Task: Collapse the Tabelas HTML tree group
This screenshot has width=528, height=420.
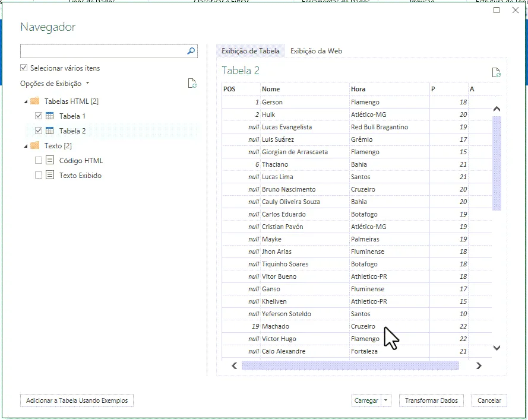Action: tap(26, 101)
